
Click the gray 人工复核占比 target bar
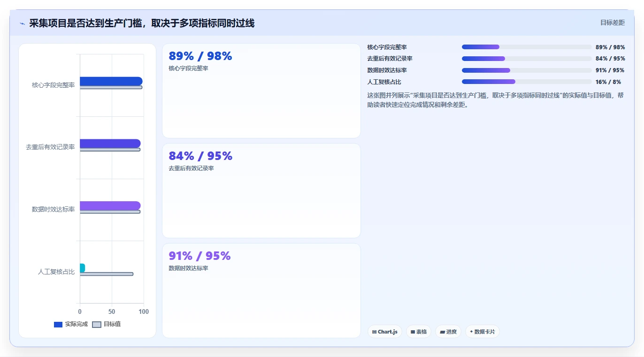pyautogui.click(x=107, y=274)
